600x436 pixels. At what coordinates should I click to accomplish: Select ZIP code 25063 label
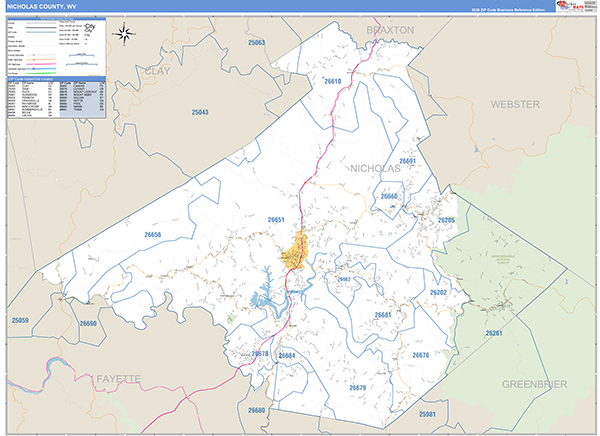click(x=256, y=42)
